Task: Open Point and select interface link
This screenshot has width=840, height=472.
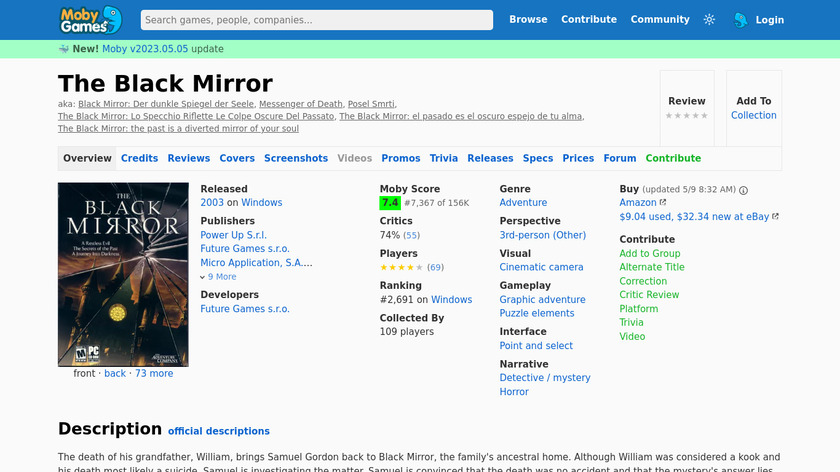Action: click(x=536, y=346)
